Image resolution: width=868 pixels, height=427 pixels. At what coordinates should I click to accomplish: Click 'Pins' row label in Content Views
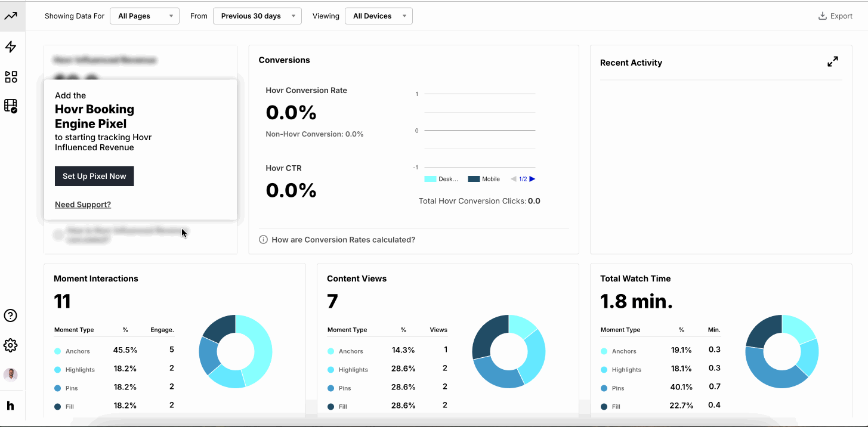point(345,388)
